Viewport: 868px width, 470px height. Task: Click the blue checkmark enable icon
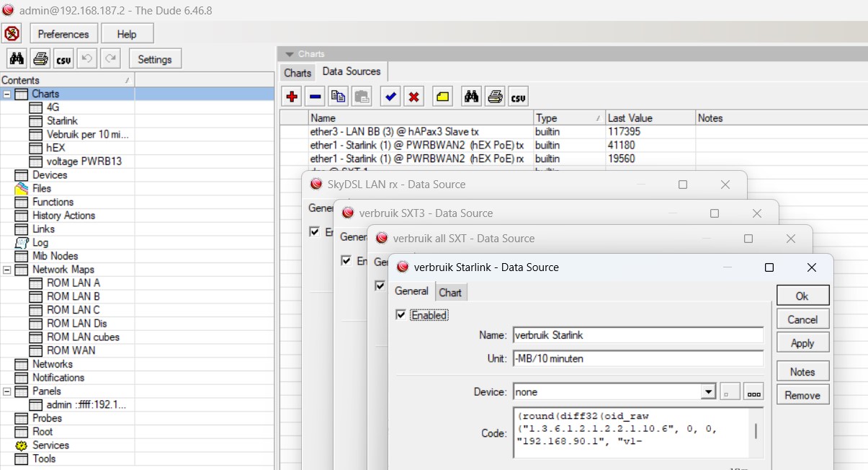click(390, 97)
